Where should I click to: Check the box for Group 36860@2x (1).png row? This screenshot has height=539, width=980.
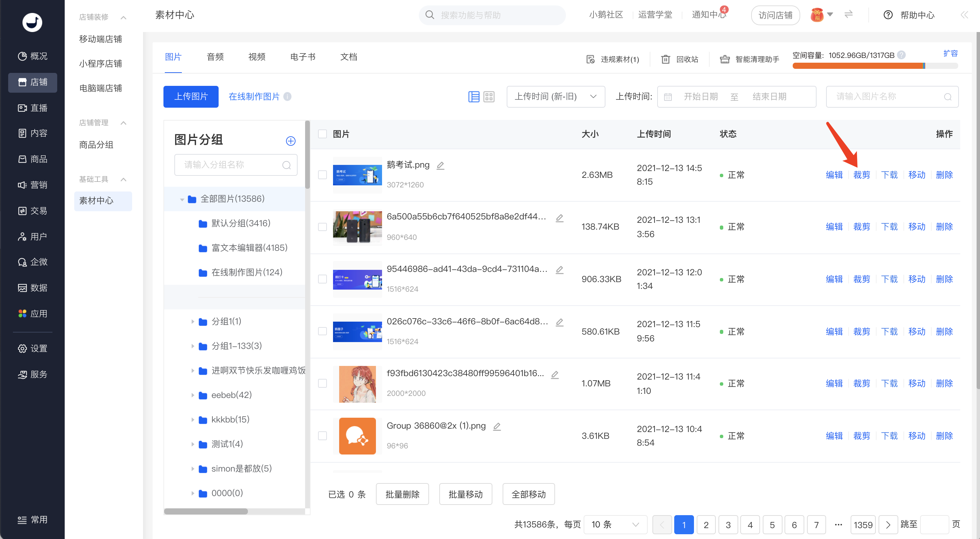tap(322, 436)
